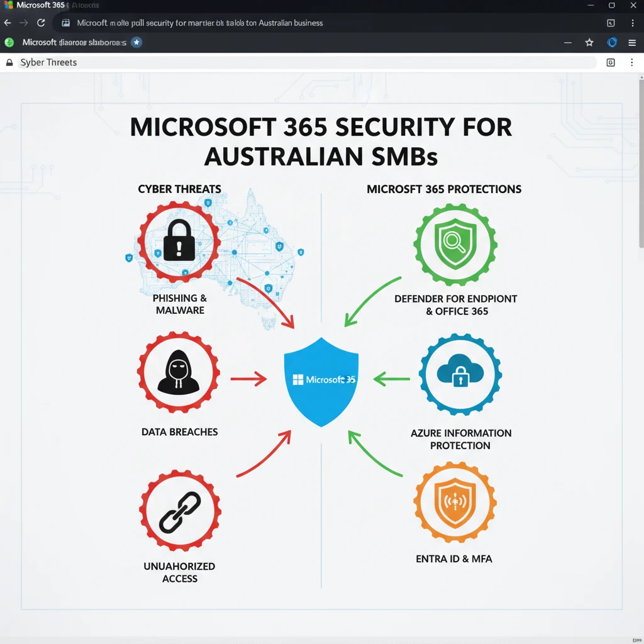Click the bookmark star icon
This screenshot has height=644, width=644.
589,42
